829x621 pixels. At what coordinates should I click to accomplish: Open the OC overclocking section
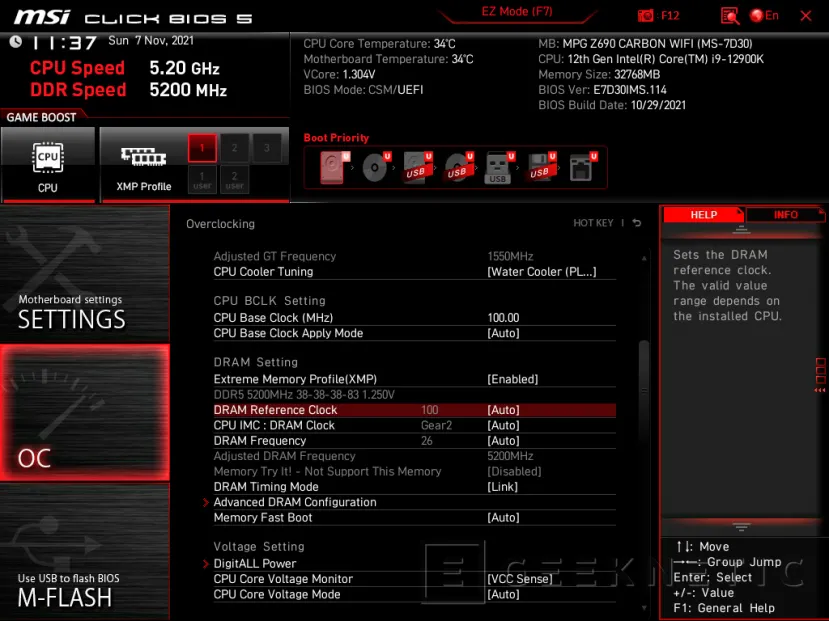click(85, 412)
